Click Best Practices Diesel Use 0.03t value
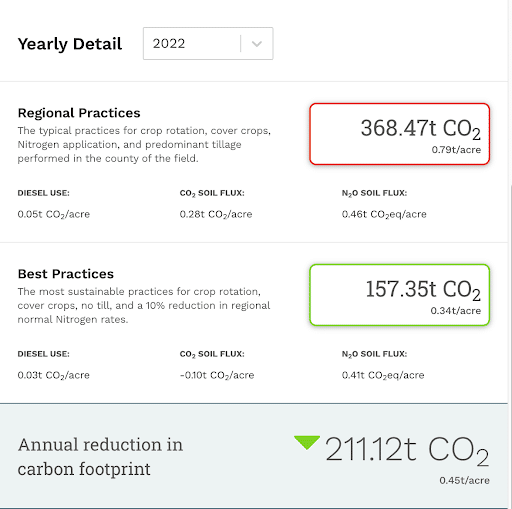512x509 pixels. click(54, 375)
